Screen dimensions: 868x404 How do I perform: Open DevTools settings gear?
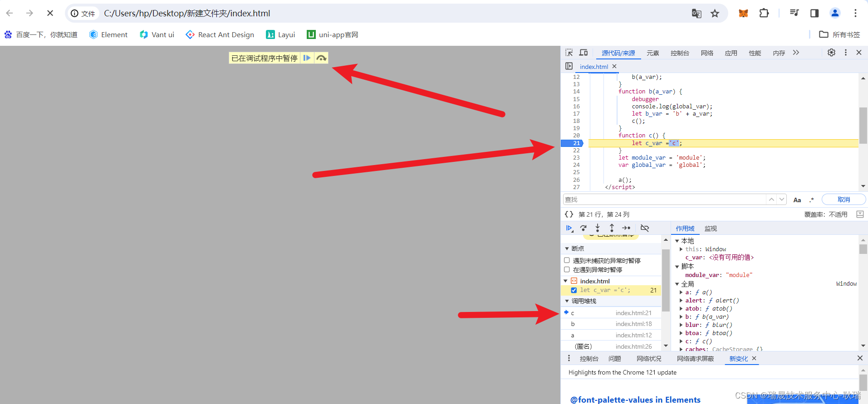(831, 53)
